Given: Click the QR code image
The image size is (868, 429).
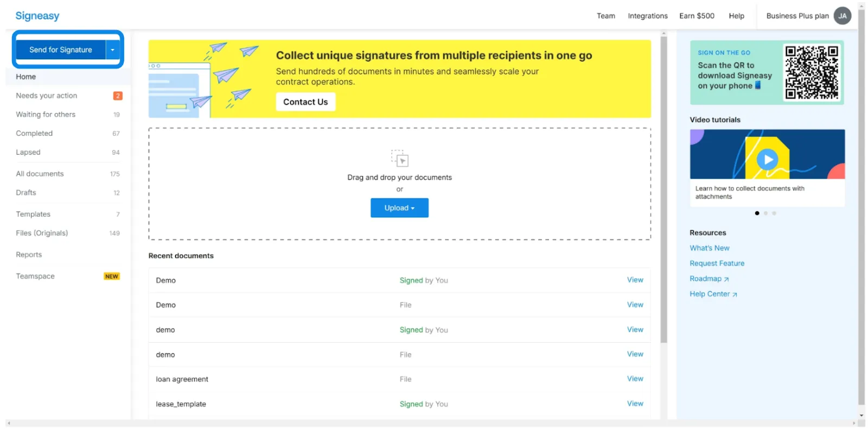Looking at the screenshot, I should 812,72.
